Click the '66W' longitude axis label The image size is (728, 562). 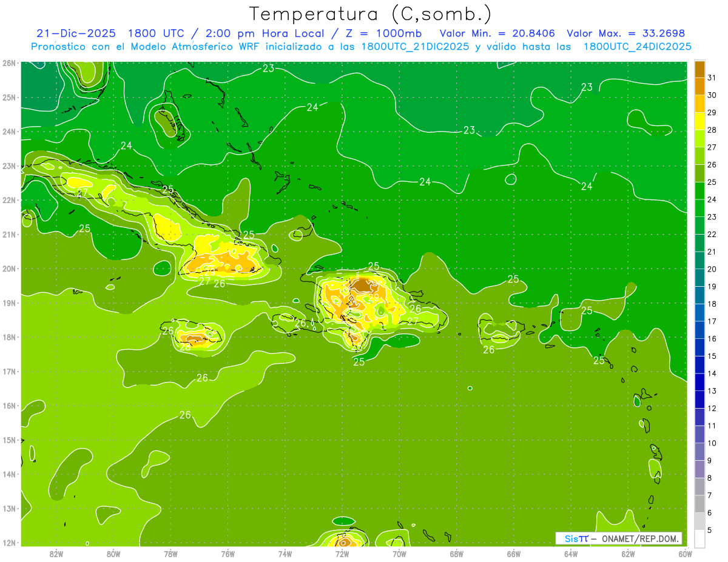513,554
